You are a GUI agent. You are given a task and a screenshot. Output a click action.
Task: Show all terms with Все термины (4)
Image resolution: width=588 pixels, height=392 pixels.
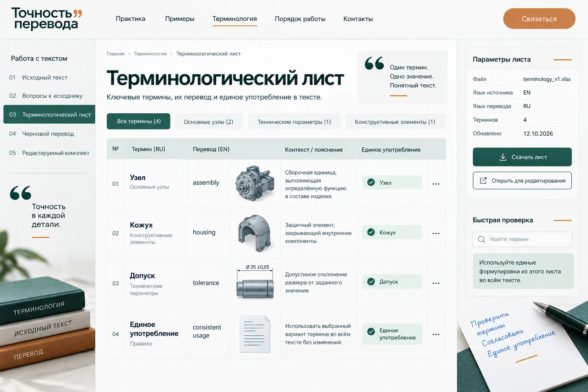tap(139, 121)
